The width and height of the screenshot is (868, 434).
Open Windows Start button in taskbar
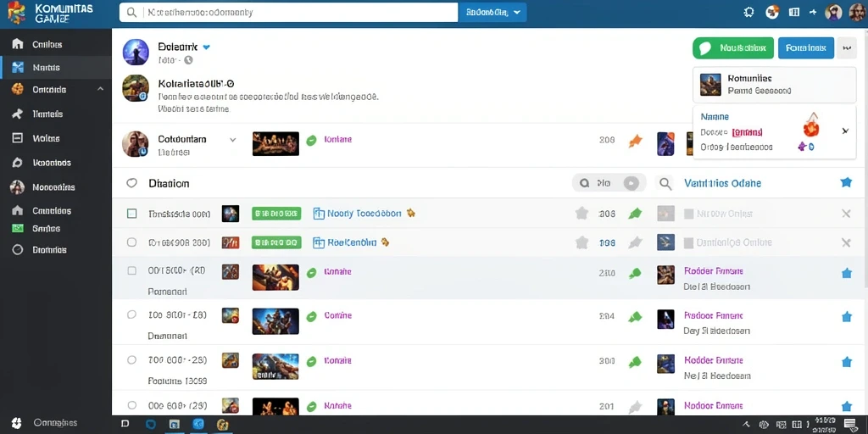point(17,423)
